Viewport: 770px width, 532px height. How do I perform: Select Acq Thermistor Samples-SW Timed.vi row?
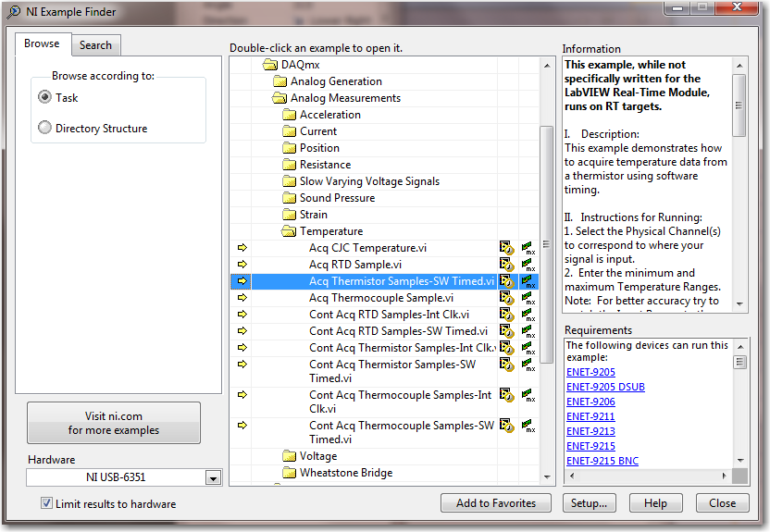(384, 281)
